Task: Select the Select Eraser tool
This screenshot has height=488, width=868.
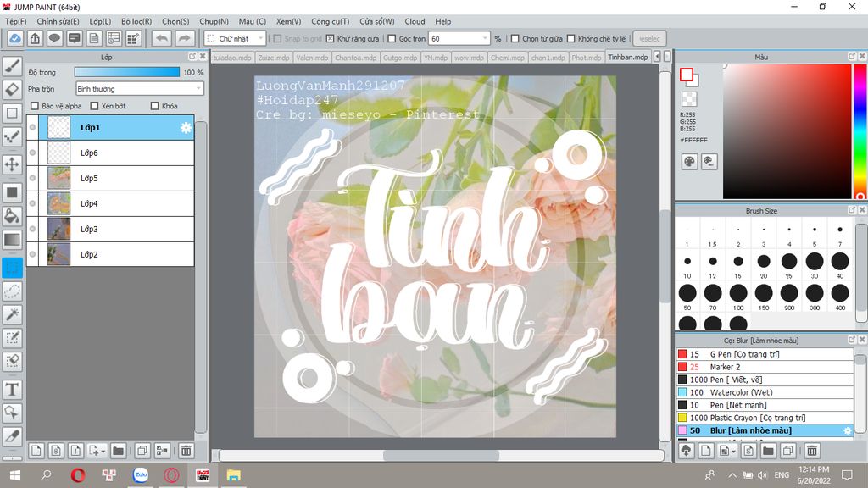Action: [12, 361]
